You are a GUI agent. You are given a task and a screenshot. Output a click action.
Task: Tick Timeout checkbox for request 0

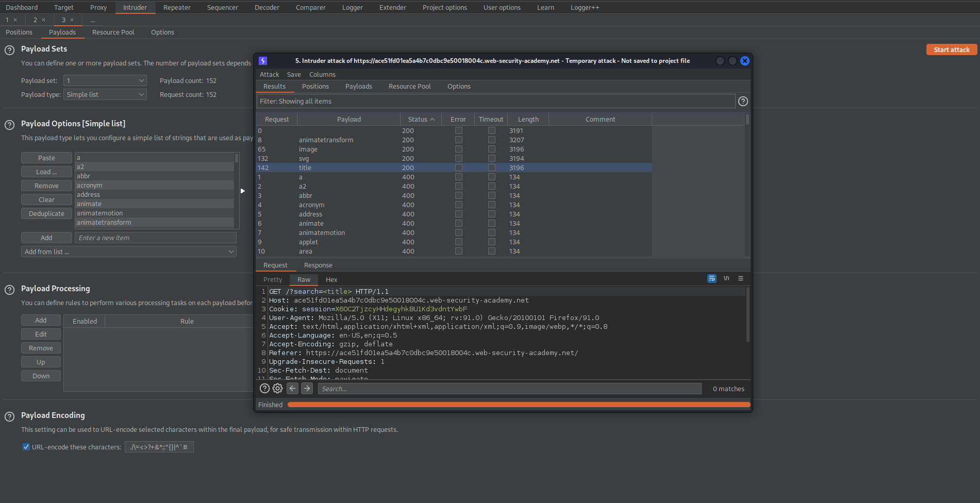[492, 131]
